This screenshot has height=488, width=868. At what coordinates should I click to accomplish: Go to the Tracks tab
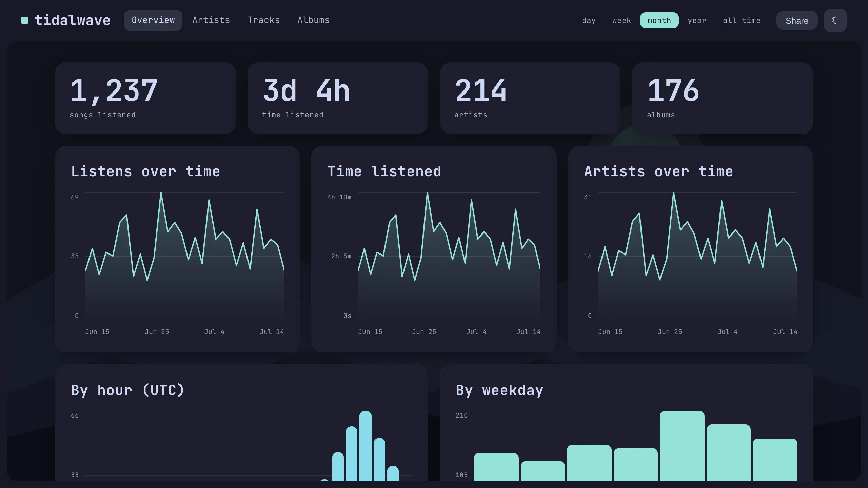[x=264, y=20]
